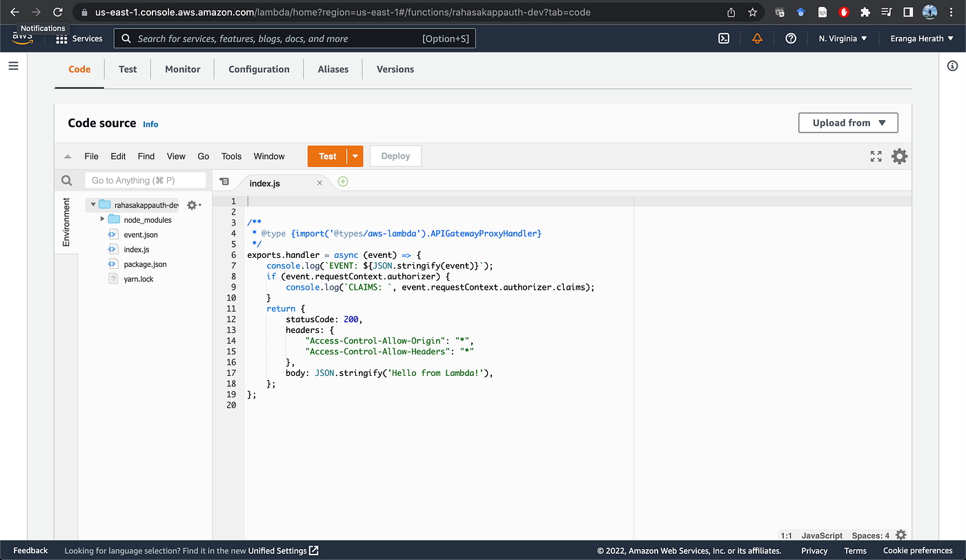Screen dimensions: 966x560
Task: Collapse the menu bar with the up arrow
Action: pos(68,157)
